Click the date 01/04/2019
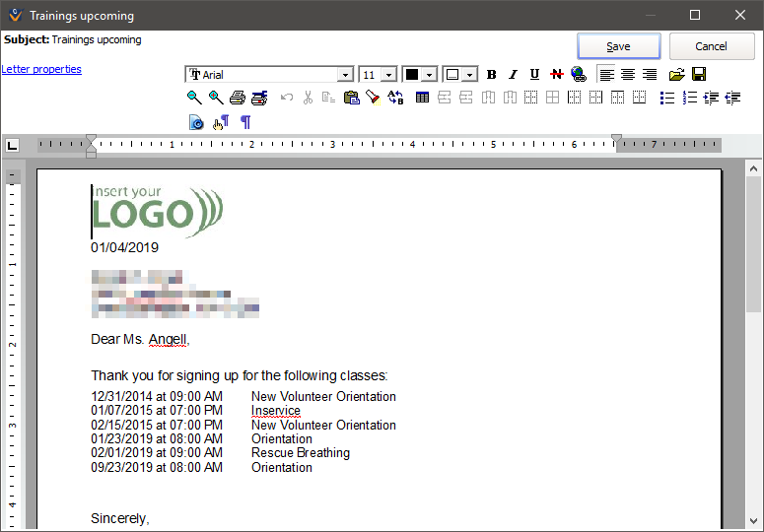764x532 pixels. pos(125,247)
